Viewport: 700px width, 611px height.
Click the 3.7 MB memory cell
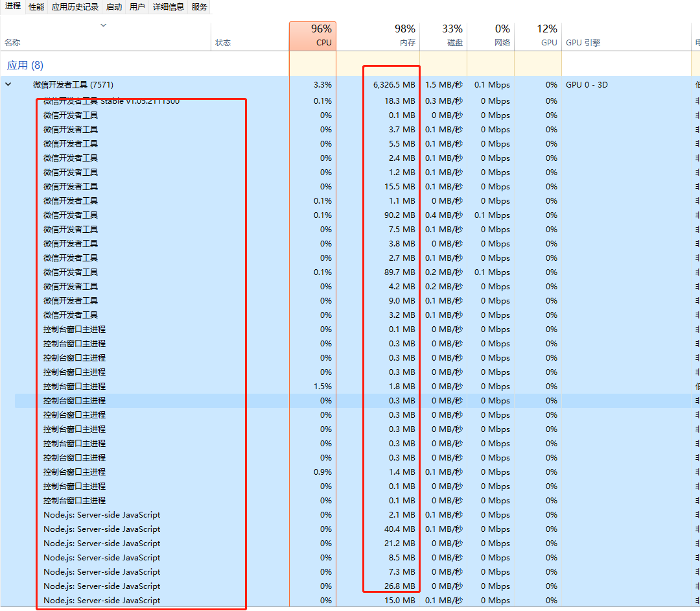(402, 130)
